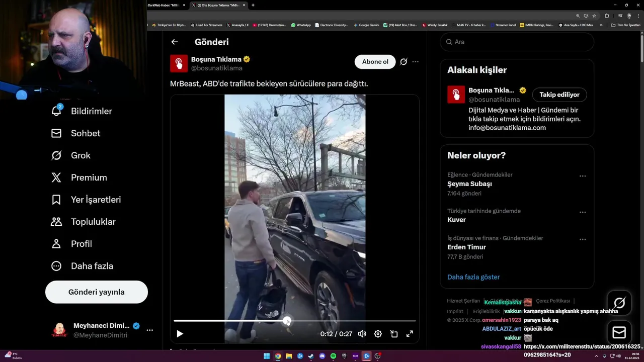Open Windows Start menu
The image size is (644, 362).
(267, 356)
